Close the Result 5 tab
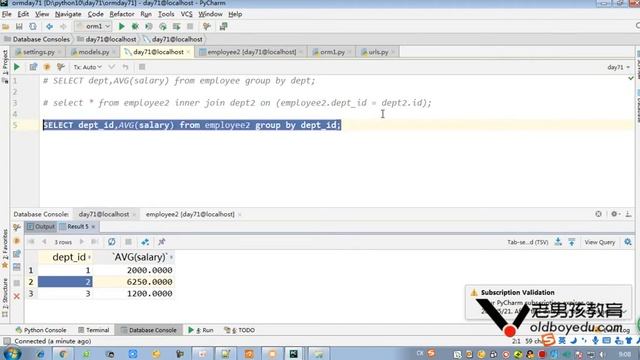The image size is (640, 360). click(x=93, y=227)
